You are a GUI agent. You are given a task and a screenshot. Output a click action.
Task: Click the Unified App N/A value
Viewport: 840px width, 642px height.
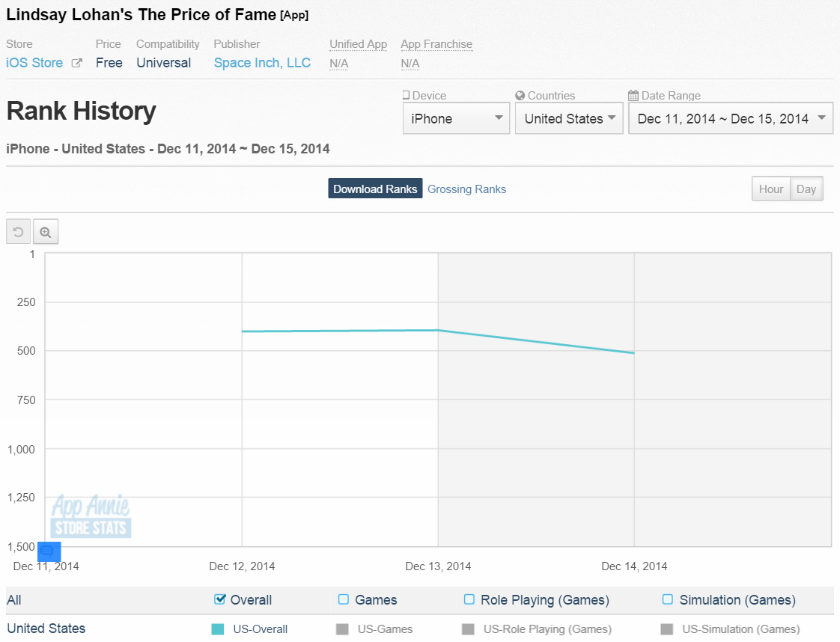[338, 63]
